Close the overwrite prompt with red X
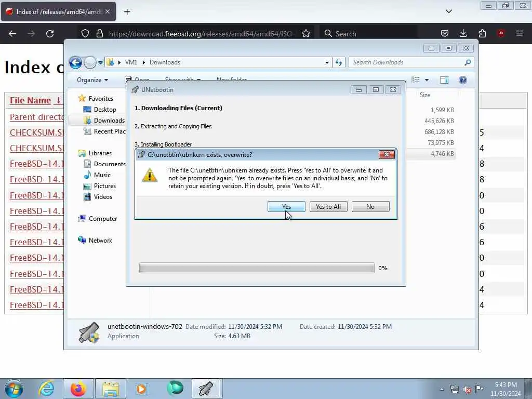532x399 pixels. point(387,155)
